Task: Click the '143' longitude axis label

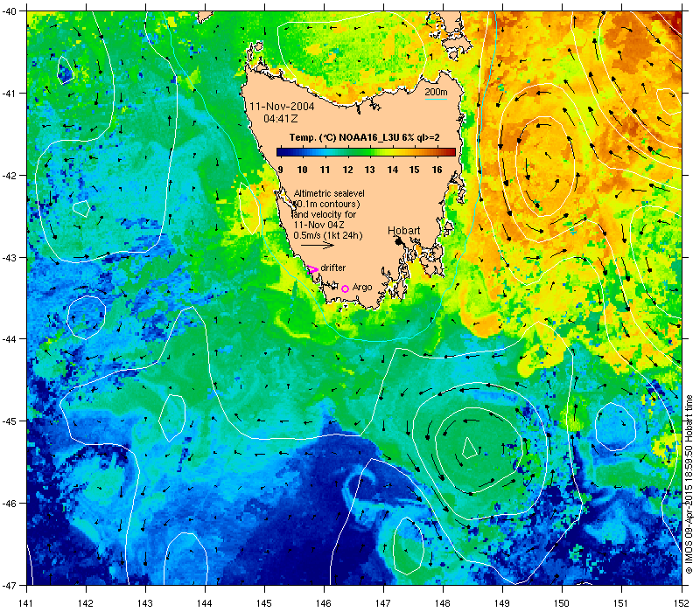Action: [x=145, y=603]
